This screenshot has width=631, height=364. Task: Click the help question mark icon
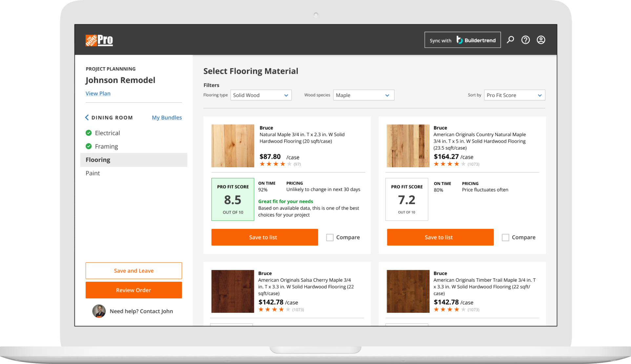525,40
